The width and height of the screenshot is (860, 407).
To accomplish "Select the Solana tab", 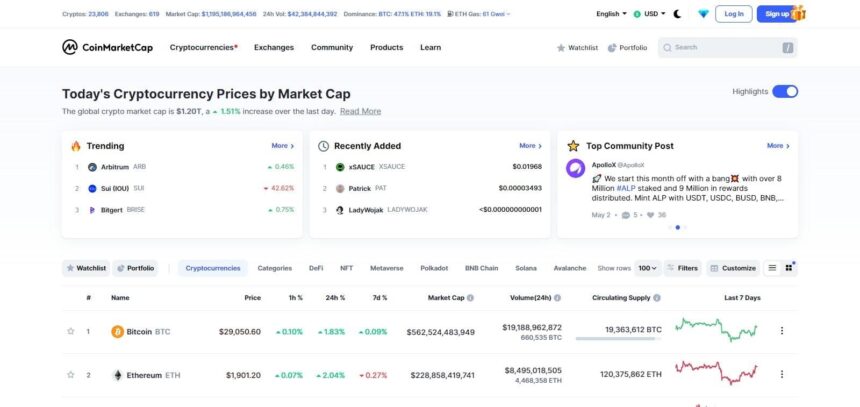I will (x=526, y=268).
